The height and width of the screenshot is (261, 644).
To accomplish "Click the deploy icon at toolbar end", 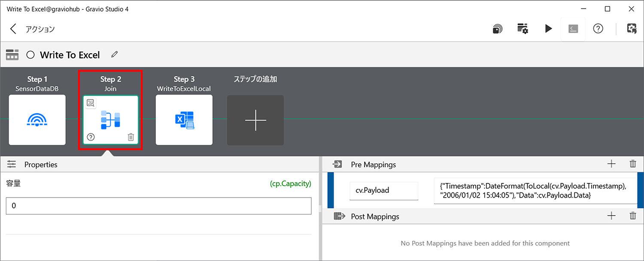I will click(632, 29).
